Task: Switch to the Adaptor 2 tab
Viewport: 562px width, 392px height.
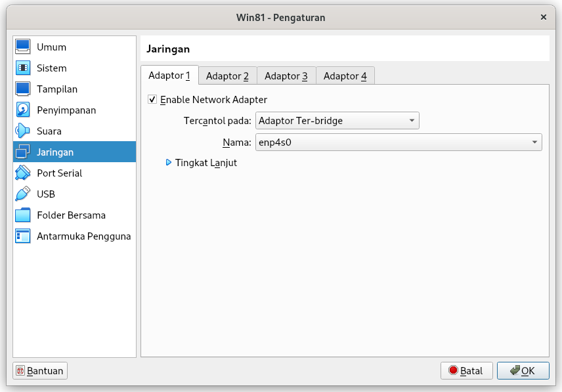Action: [228, 76]
